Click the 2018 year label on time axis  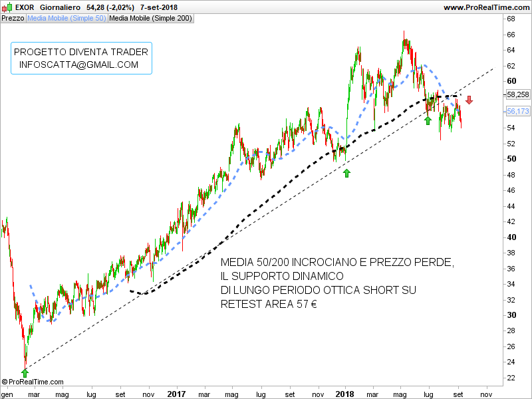point(344,394)
